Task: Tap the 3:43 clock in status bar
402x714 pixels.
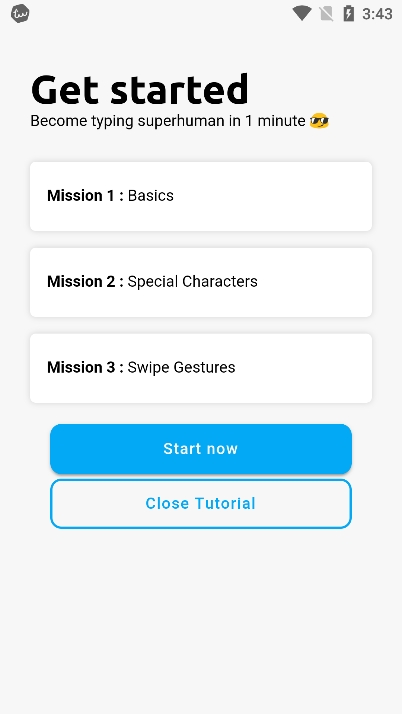Action: coord(377,14)
